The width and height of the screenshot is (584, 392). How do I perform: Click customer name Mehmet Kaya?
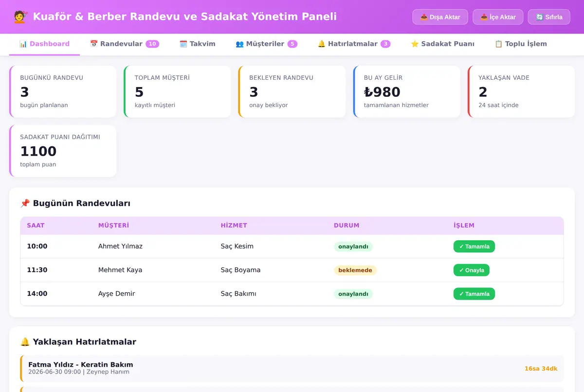[x=120, y=270]
